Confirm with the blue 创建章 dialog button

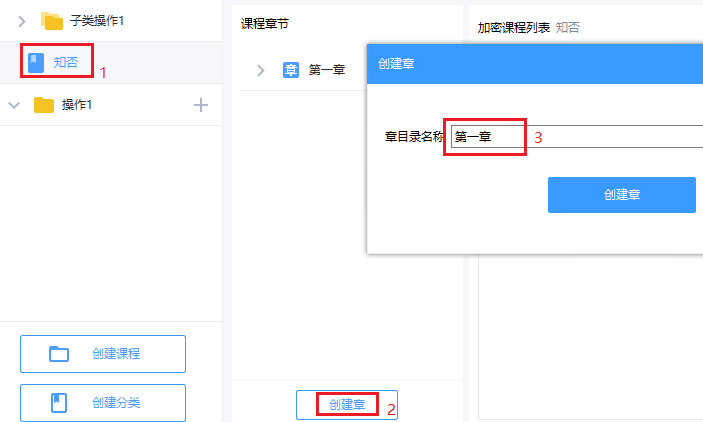pos(621,195)
